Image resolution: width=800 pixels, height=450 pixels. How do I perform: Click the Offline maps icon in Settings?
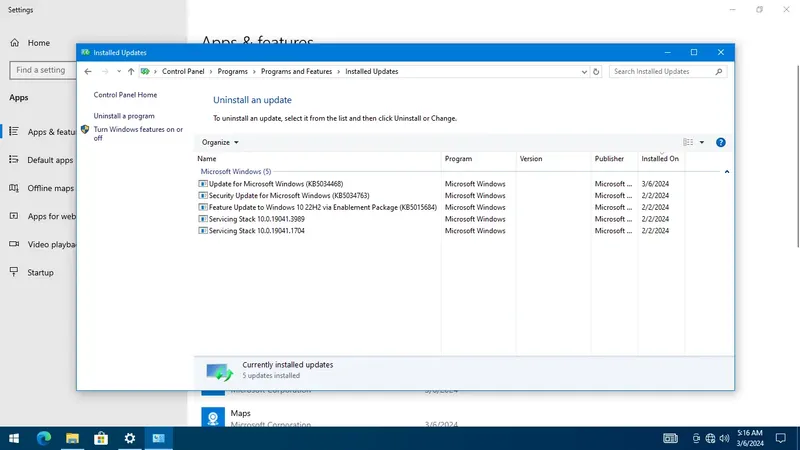[x=14, y=188]
